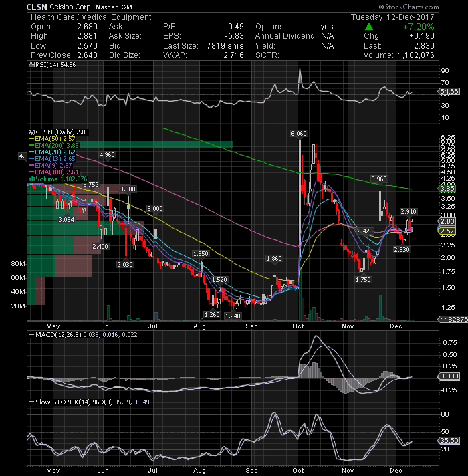Click the green up-triangle change indicator
This screenshot has height=476, width=468.
pos(369,27)
